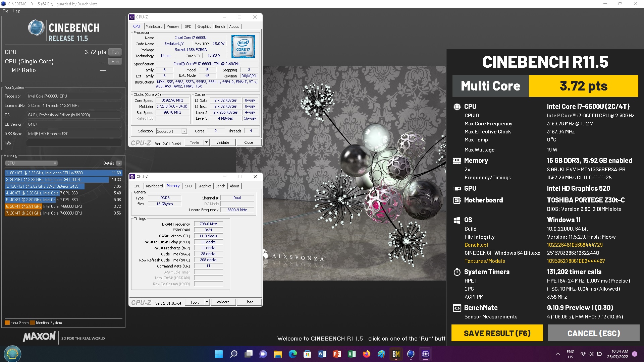
Task: Switch to SPD tab in lower CPU-Z
Action: (x=189, y=186)
